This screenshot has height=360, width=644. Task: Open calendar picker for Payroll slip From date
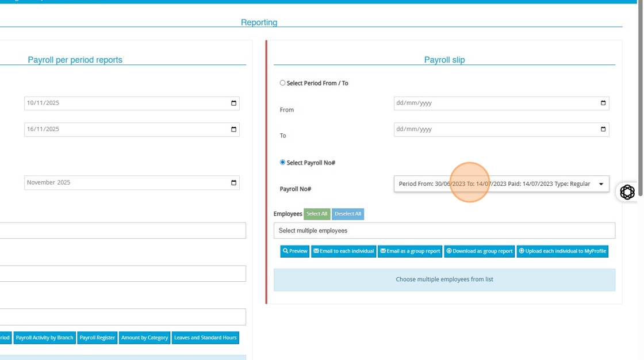click(x=603, y=104)
